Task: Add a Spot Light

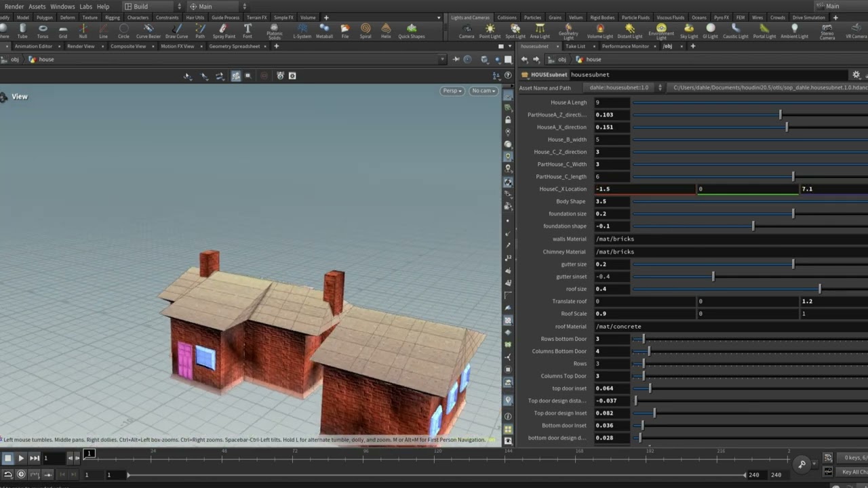Action: click(515, 30)
